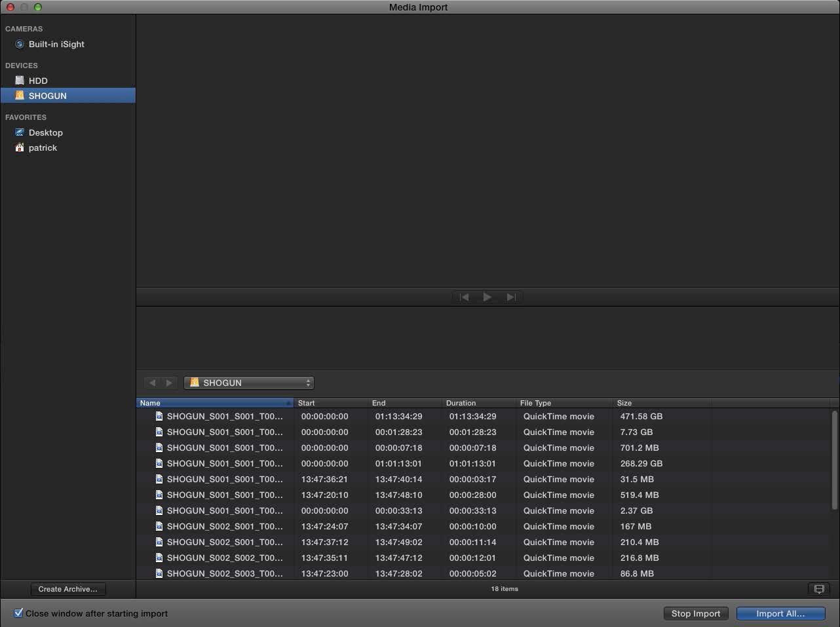Sort the clips by Size column
Viewport: 840px width, 627px height.
click(661, 403)
